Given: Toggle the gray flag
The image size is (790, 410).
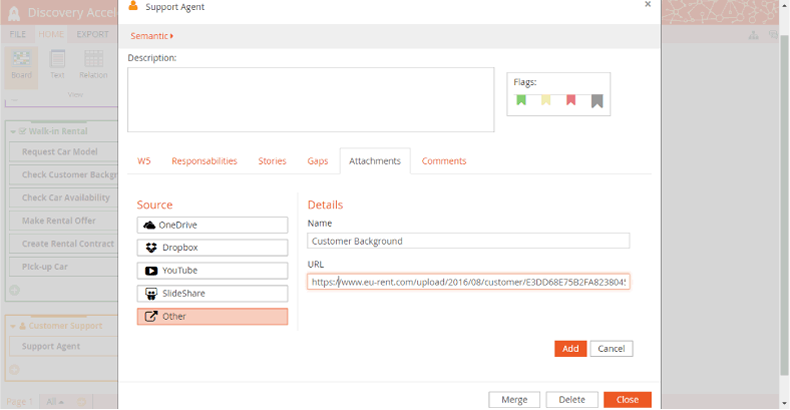Looking at the screenshot, I should coord(597,100).
